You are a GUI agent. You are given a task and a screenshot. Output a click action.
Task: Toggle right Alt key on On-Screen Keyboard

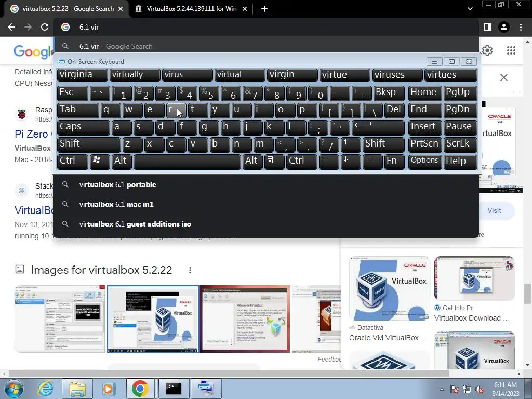coord(253,162)
